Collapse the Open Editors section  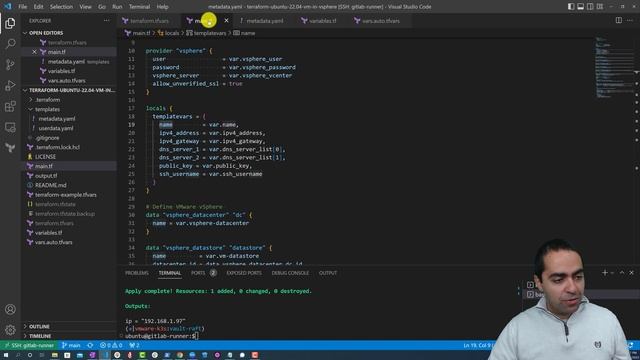[x=45, y=33]
